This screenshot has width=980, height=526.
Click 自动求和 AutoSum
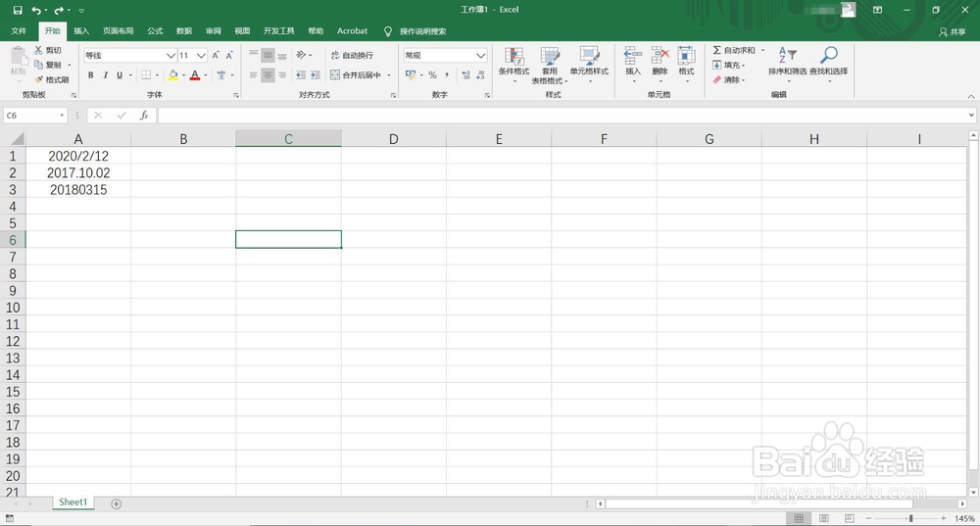click(x=734, y=50)
